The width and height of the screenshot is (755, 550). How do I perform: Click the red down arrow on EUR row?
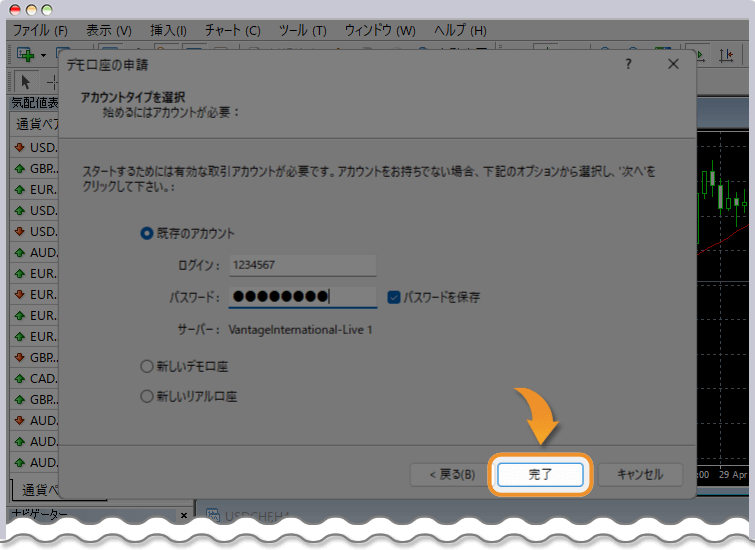click(x=20, y=294)
